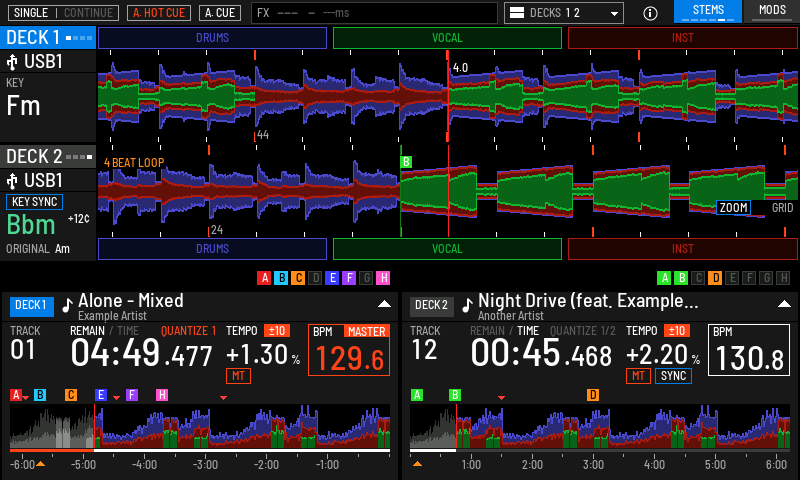800x480 pixels.
Task: Click the A. CUE button
Action: pos(220,13)
